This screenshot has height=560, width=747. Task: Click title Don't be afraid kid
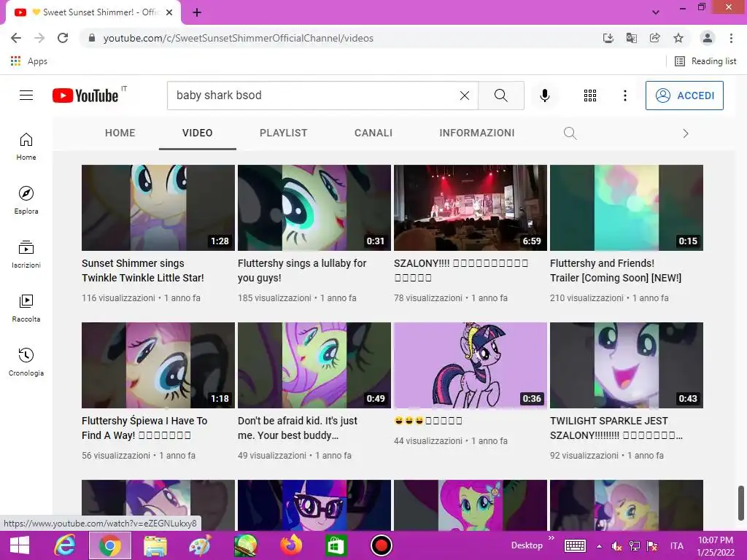pos(298,428)
